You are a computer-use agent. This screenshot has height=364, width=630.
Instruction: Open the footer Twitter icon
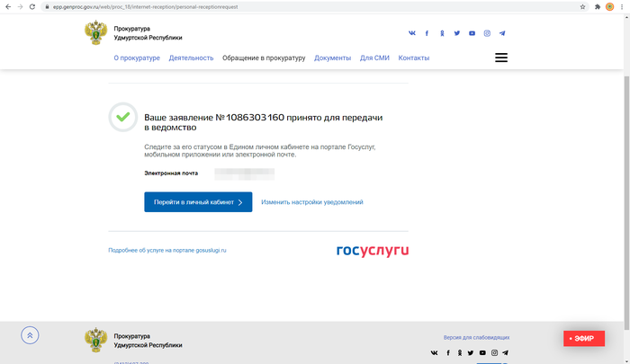pos(471,352)
